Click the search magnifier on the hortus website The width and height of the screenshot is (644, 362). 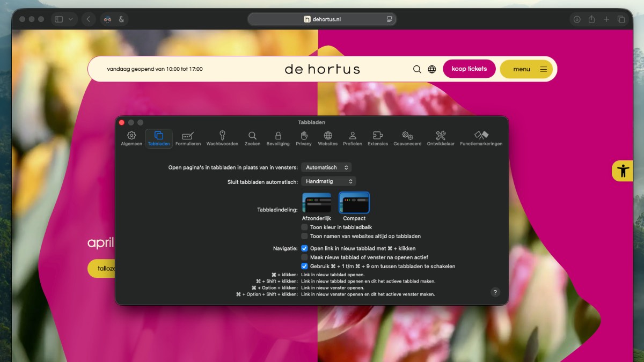417,69
